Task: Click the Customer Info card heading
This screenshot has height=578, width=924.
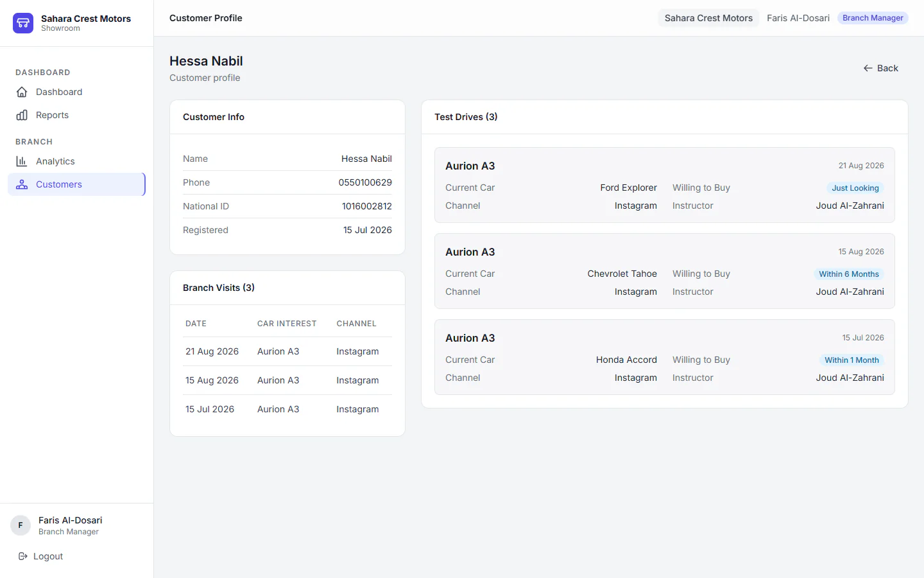Action: point(214,117)
